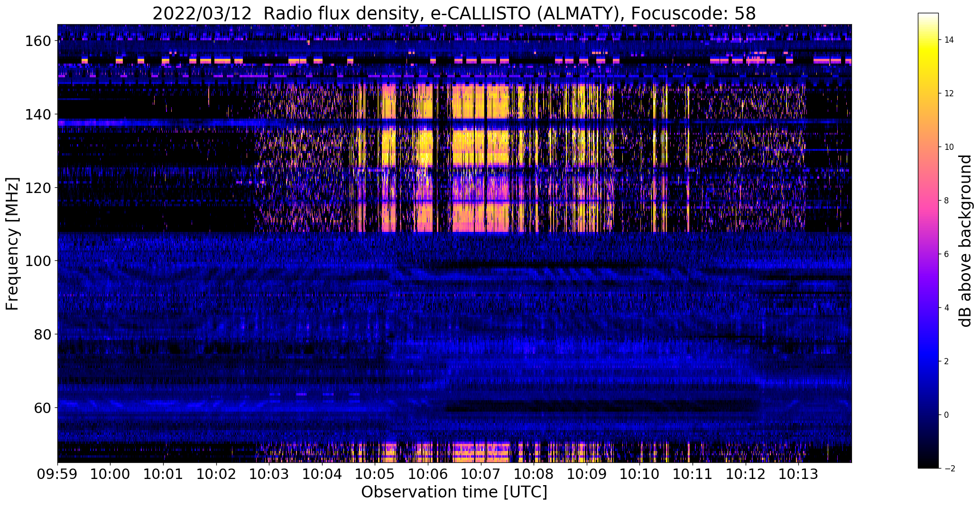
Task: Click the 10:02 time tick label
Action: [216, 474]
